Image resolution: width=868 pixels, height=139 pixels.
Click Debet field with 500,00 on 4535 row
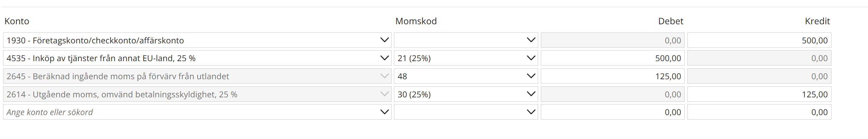(612, 58)
